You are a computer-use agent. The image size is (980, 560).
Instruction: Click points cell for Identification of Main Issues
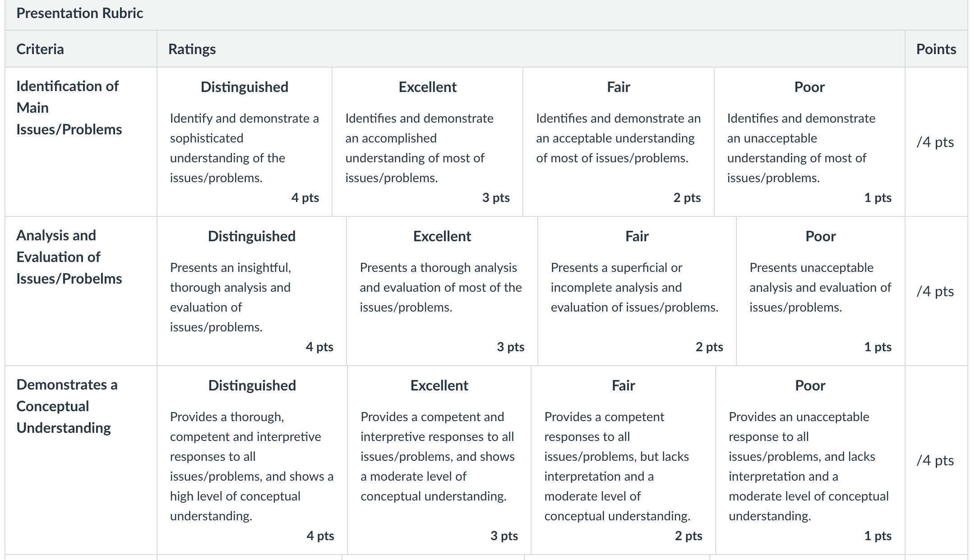[936, 142]
